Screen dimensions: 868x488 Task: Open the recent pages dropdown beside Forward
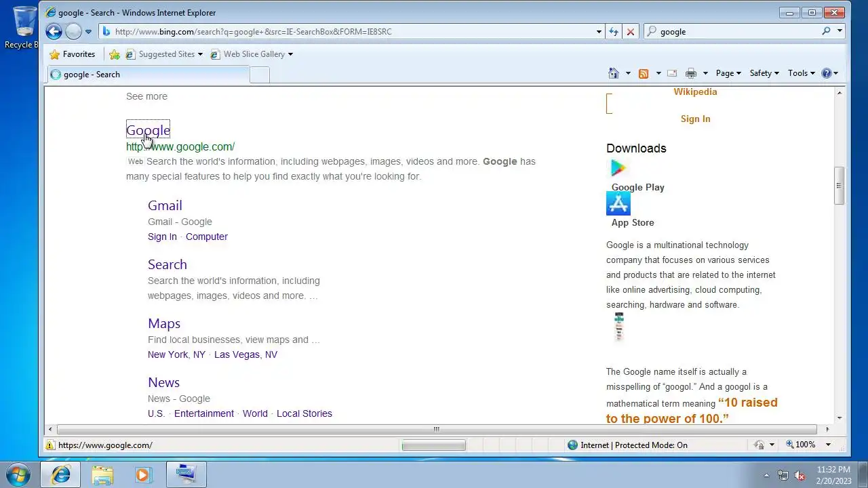(x=88, y=32)
